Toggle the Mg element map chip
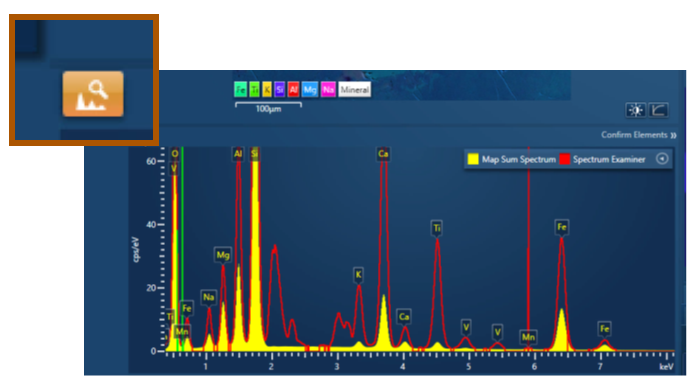Viewport: 696px width, 383px height. coord(310,90)
